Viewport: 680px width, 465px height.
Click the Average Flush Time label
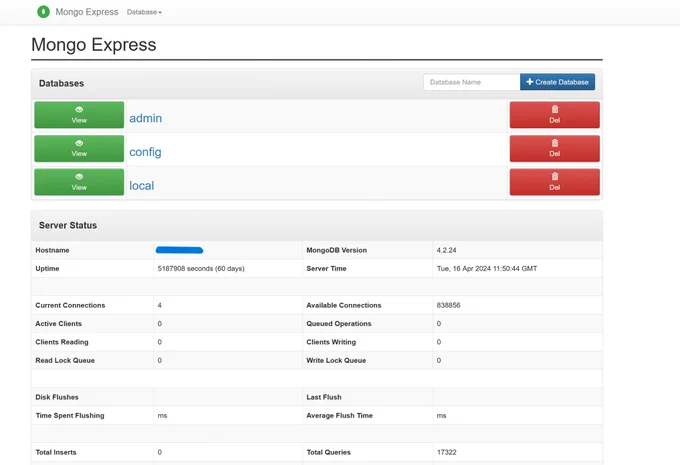[x=340, y=416]
